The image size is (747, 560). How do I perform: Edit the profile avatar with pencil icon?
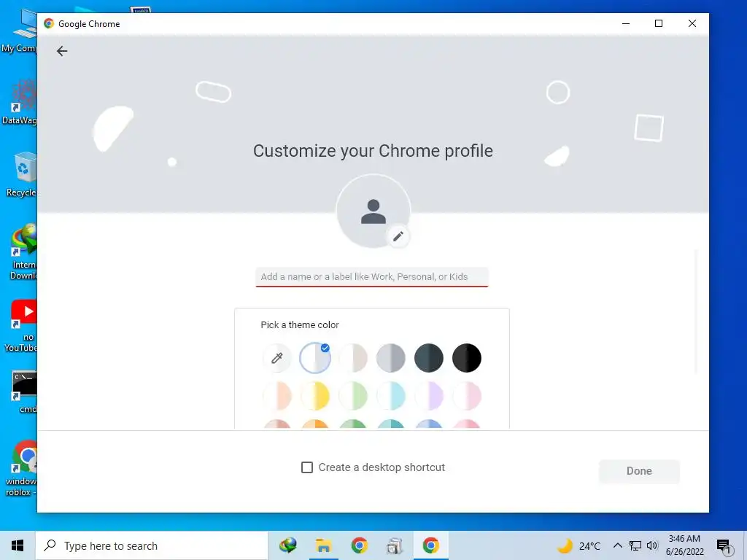click(398, 236)
